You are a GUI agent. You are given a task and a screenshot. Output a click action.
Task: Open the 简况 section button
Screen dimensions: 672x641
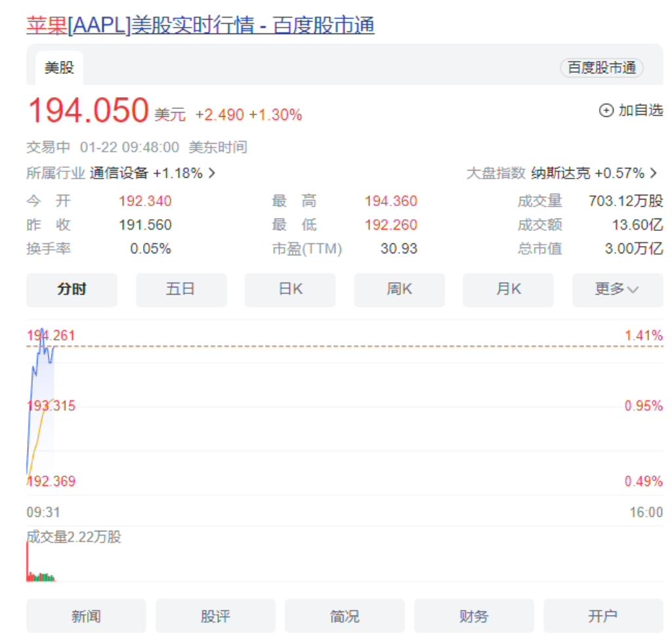pyautogui.click(x=345, y=616)
